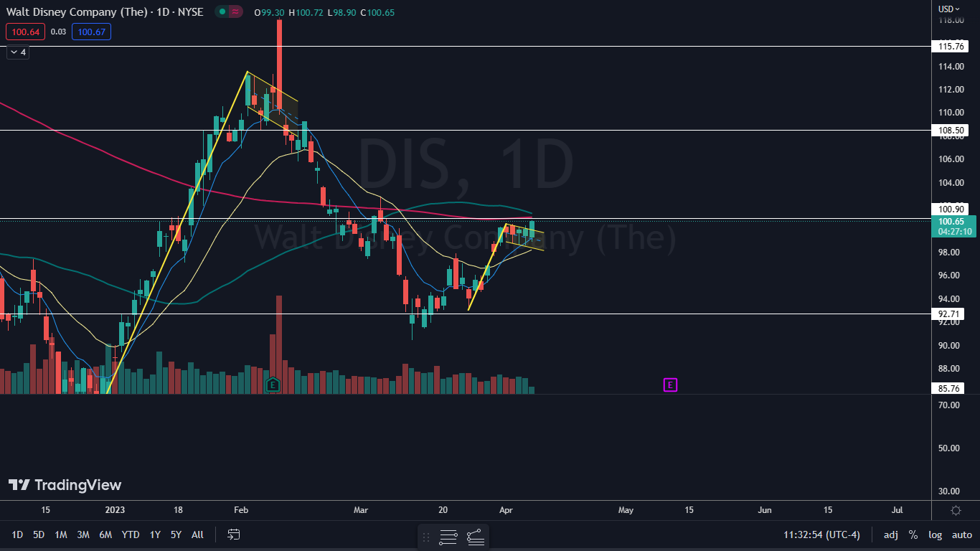This screenshot has width=980, height=551.
Task: Click the Feb label on time axis
Action: click(x=240, y=510)
